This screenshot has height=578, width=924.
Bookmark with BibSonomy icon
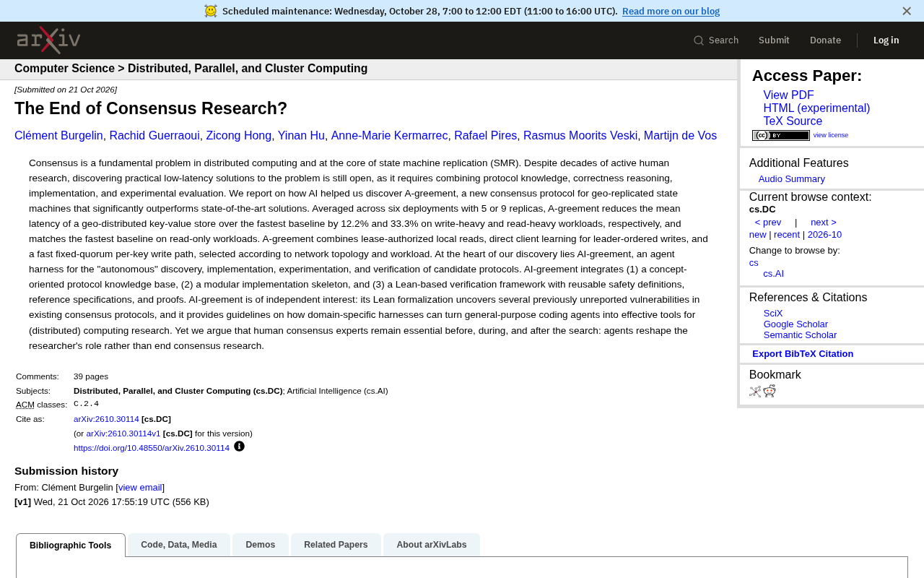pos(755,392)
